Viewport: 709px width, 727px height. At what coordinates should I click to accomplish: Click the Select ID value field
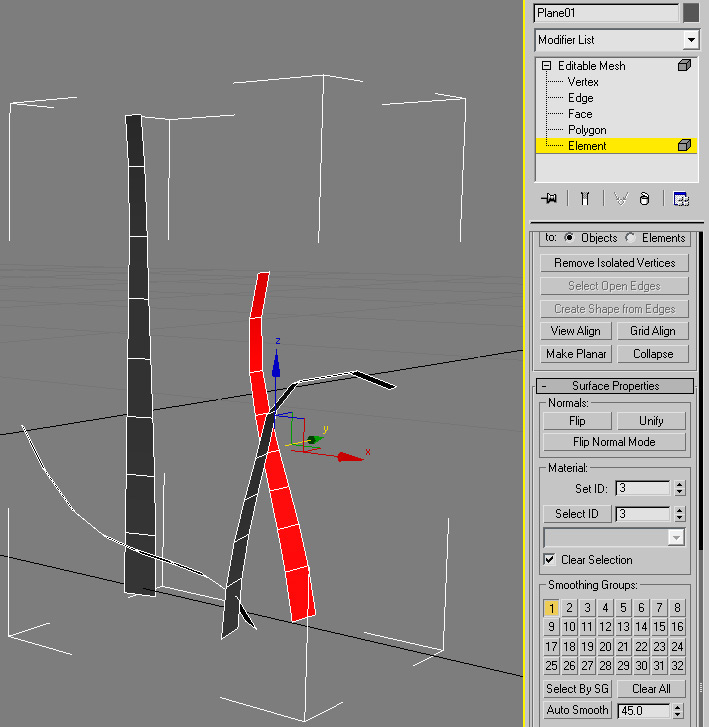point(643,514)
